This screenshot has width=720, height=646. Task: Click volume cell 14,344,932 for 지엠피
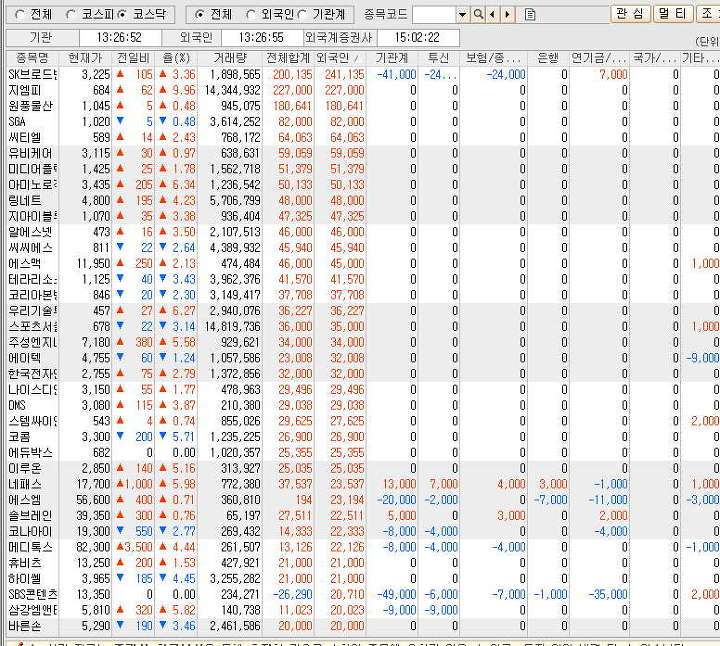(232, 90)
